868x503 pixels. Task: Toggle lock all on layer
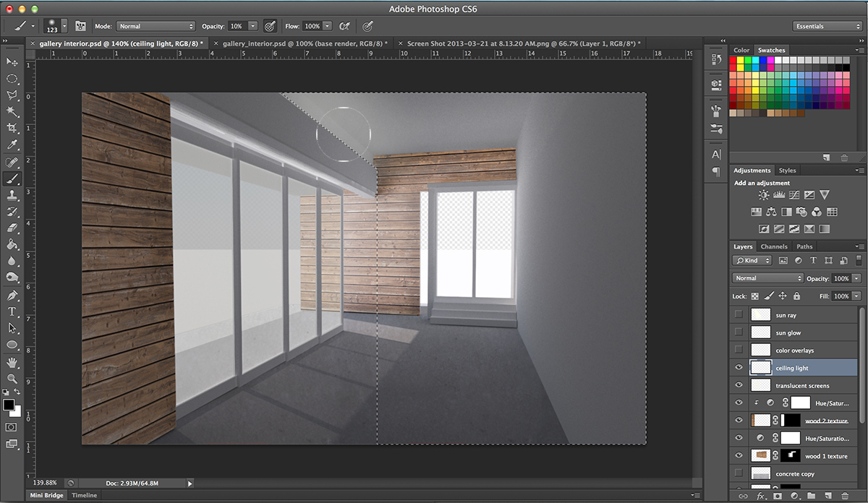tap(796, 296)
